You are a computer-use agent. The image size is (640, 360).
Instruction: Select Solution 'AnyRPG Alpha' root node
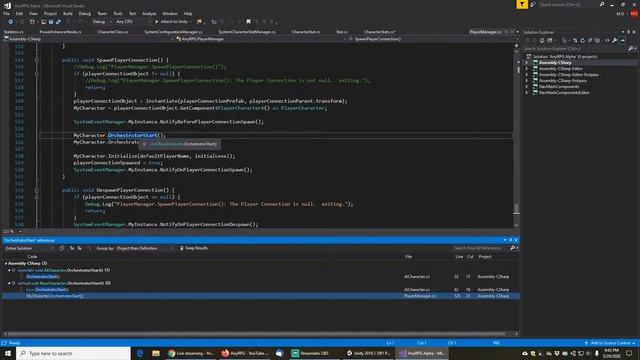(565, 56)
